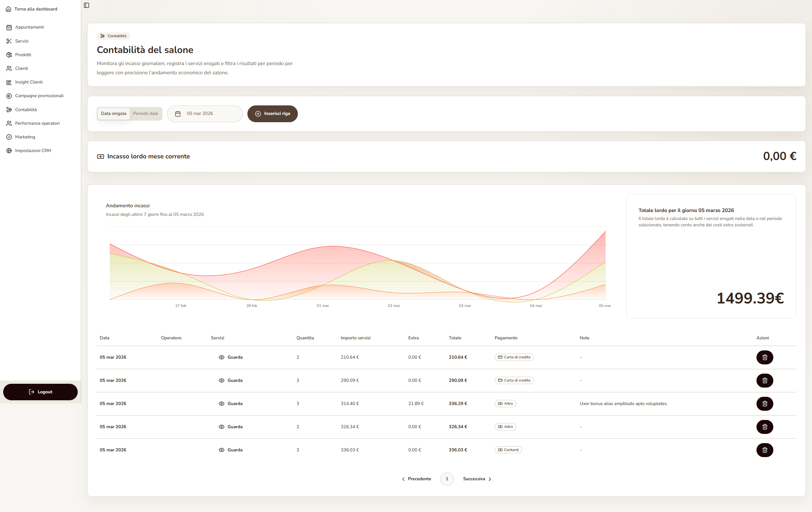
Task: View services for the 336.03 € row
Action: coord(231,450)
